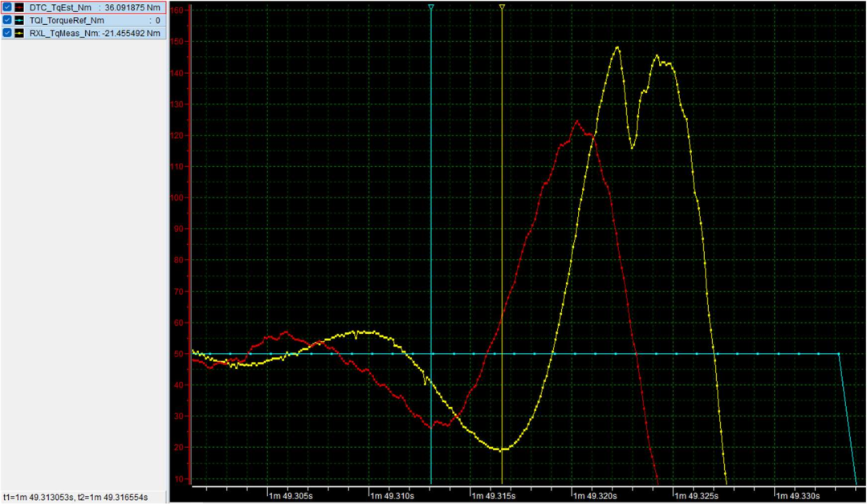Click the 1m 49.315s time axis label
Screen dimensions: 867x504
point(493,496)
